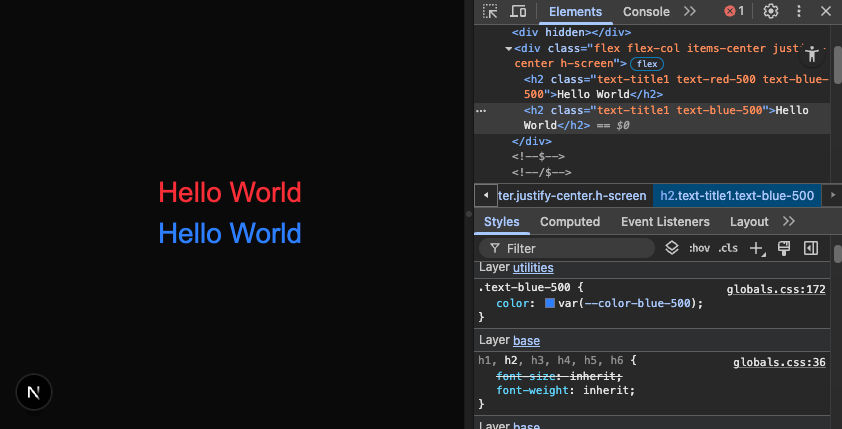Screen dimensions: 842x429
Task: Open the globals.css:36 source link
Action: (x=779, y=362)
